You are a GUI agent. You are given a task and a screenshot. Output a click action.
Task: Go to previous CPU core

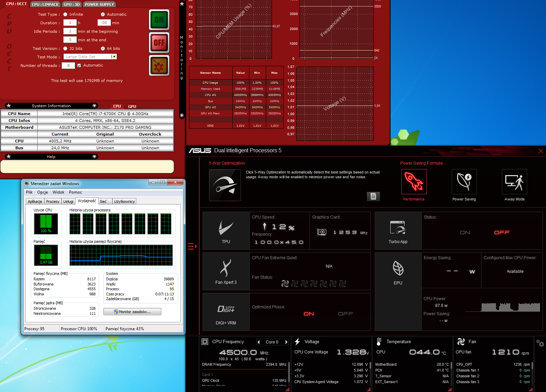[259, 342]
